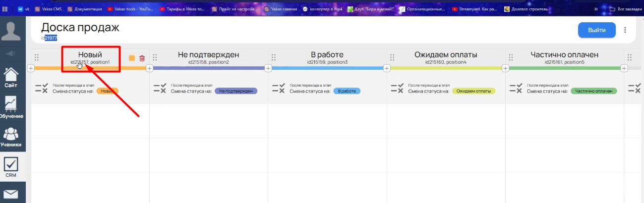This screenshot has height=203, width=644.
Task: Open the three-dot menu beside Выйти
Action: pos(625,30)
